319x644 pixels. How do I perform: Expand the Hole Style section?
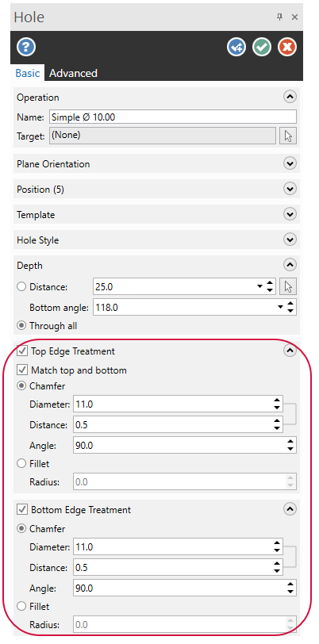click(290, 240)
